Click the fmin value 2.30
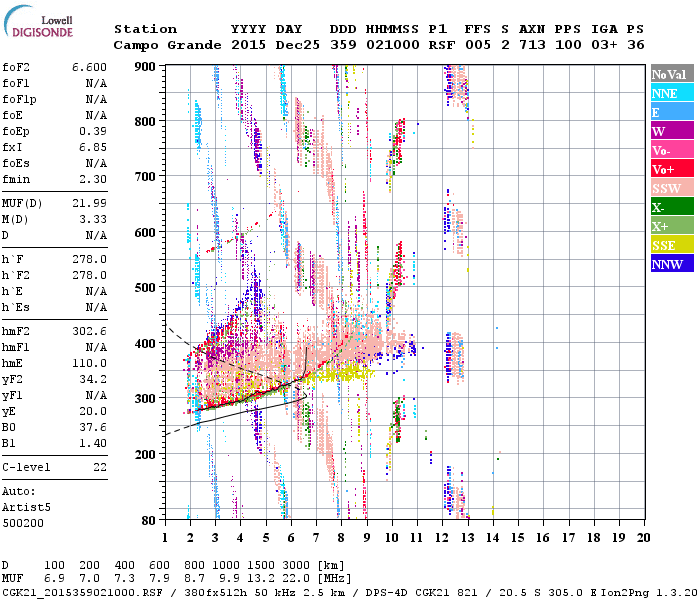This screenshot has height=600, width=700. click(x=93, y=179)
